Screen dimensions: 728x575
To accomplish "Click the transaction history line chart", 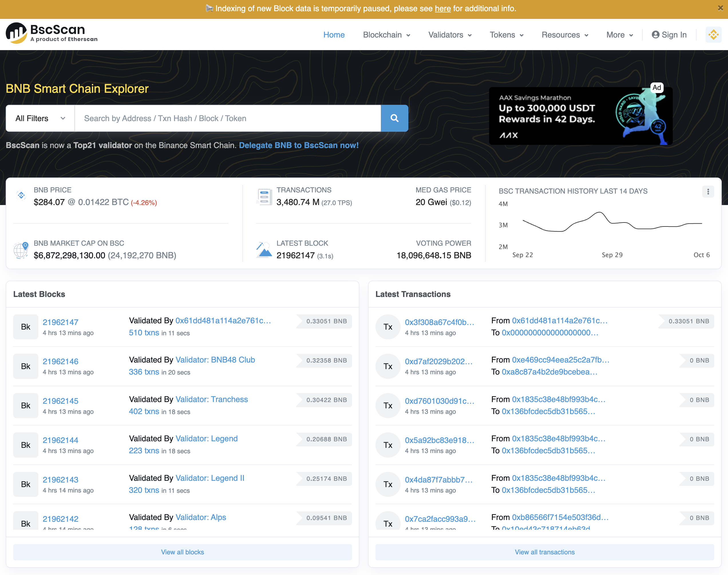I will coord(612,222).
